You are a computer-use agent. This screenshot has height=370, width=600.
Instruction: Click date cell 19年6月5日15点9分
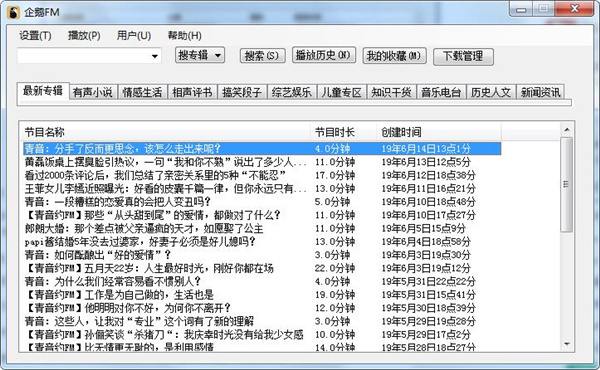click(x=423, y=228)
